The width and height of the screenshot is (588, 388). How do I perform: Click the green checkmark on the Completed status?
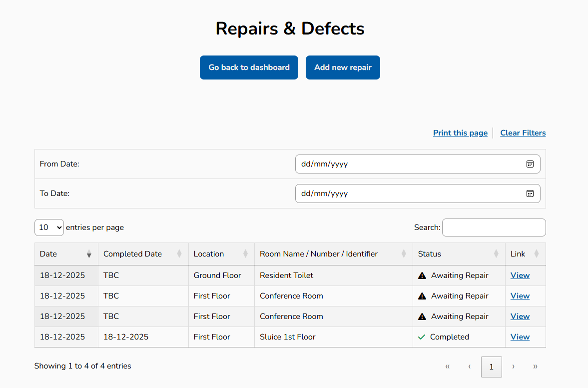pos(422,336)
